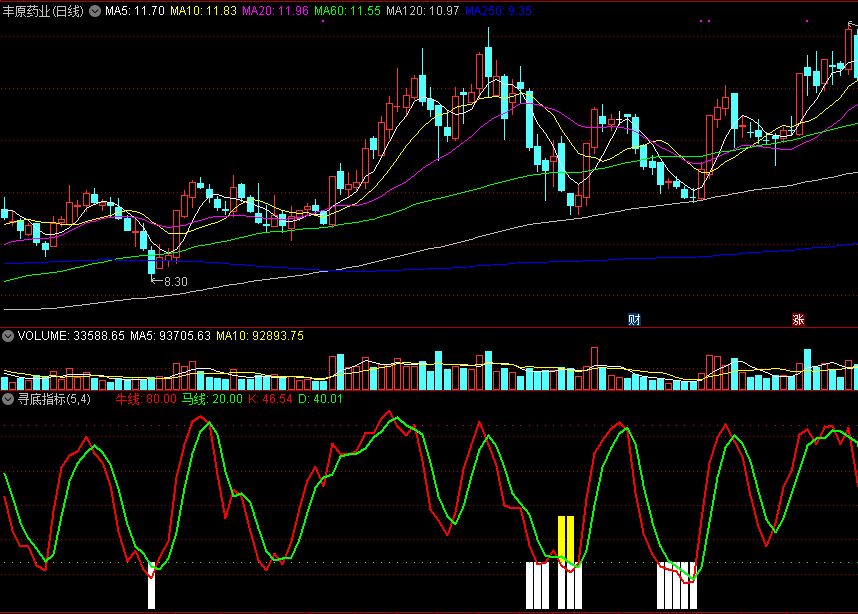Image resolution: width=858 pixels, height=614 pixels.
Task: Click the 涨 limit-up marker icon
Action: tap(798, 320)
